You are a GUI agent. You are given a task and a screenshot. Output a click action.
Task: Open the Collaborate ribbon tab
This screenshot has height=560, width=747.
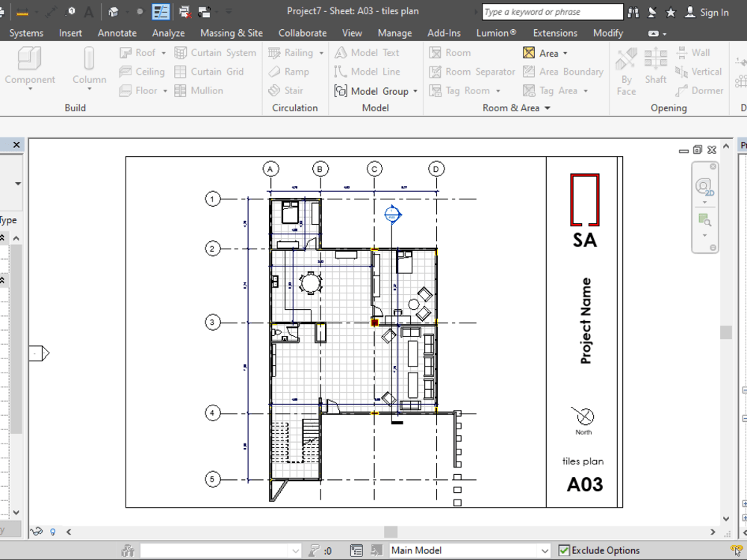[x=303, y=33]
